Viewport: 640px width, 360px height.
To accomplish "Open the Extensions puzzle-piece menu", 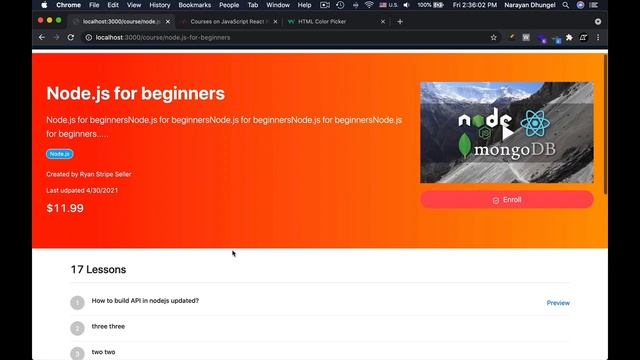I will pos(569,38).
